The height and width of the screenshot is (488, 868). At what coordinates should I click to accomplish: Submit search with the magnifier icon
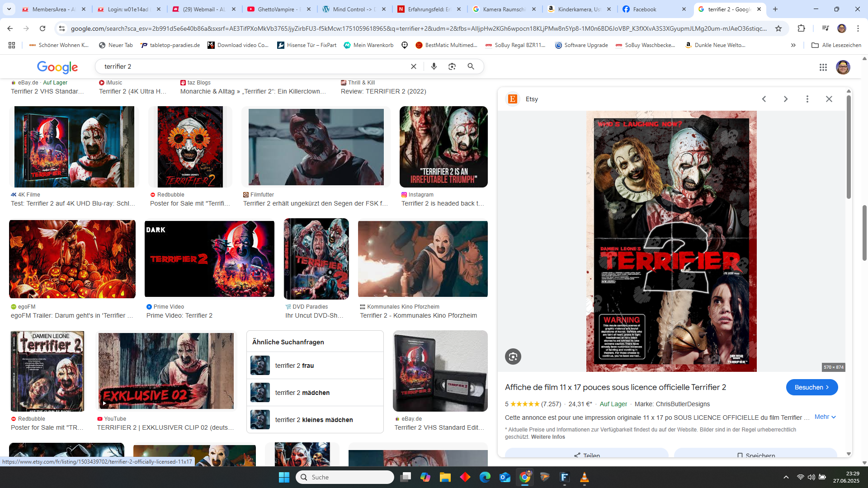pyautogui.click(x=471, y=66)
